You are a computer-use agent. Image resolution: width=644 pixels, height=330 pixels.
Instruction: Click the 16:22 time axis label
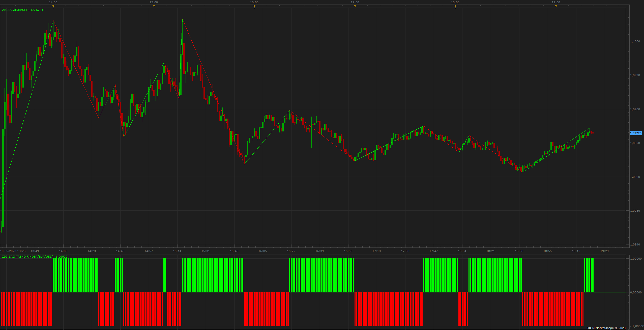pyautogui.click(x=291, y=251)
